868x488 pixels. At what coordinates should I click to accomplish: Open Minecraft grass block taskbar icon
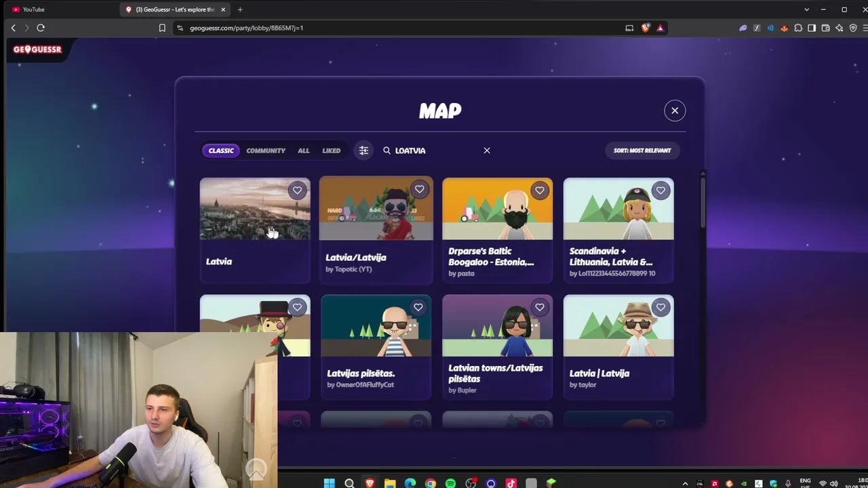point(551,483)
